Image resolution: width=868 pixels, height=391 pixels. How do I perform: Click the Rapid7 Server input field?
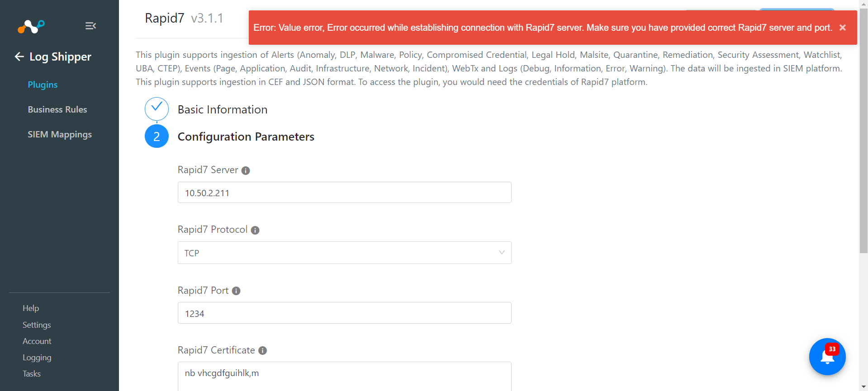[344, 193]
